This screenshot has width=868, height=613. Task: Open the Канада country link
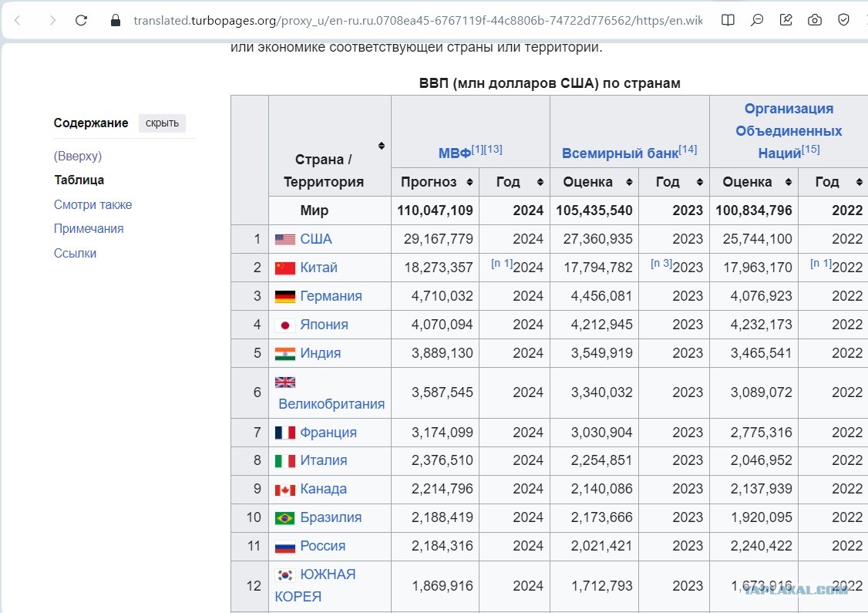[324, 490]
